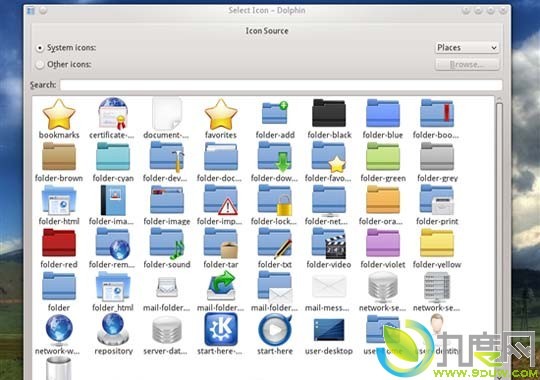
Task: Pick the folder-blue icon
Action: (x=383, y=113)
